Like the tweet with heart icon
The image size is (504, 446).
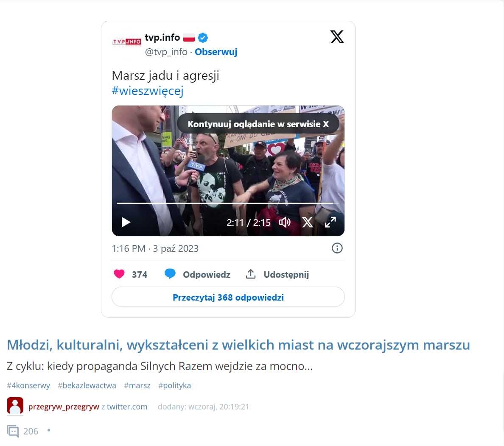coord(119,274)
